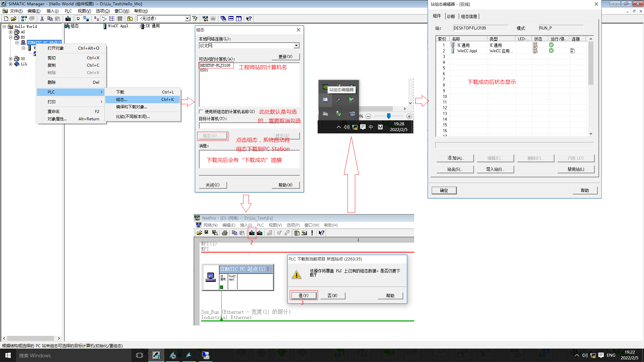Click the Details view list icon
Image resolution: width=644 pixels, height=362 pixels.
click(x=120, y=19)
